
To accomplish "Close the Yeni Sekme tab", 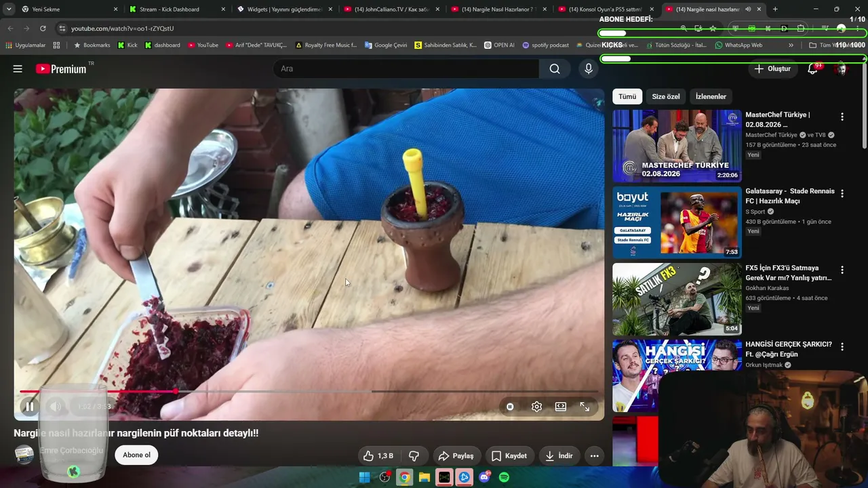I will 115,9.
